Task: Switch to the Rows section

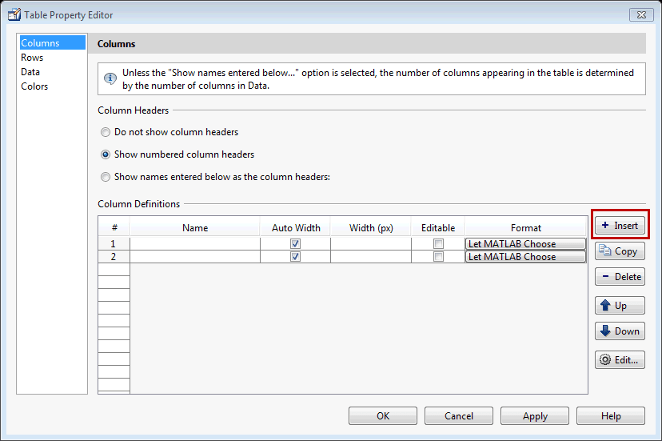Action: coord(32,58)
